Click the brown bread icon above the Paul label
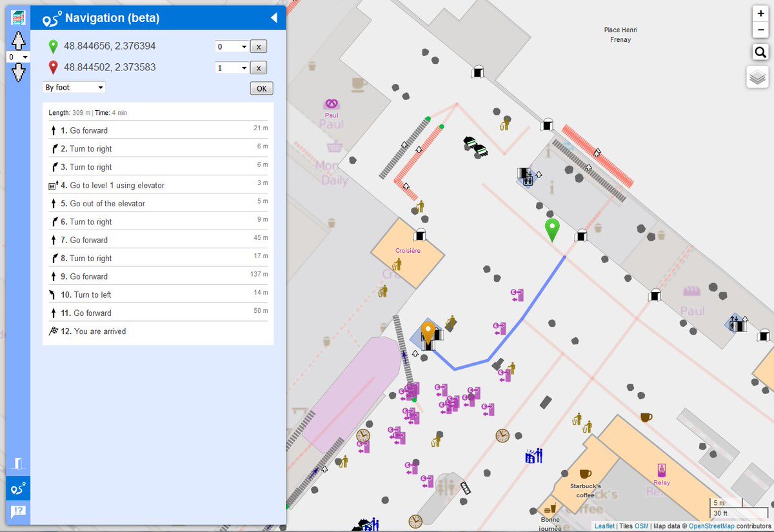Image resolution: width=774 pixels, height=532 pixels. point(691,291)
